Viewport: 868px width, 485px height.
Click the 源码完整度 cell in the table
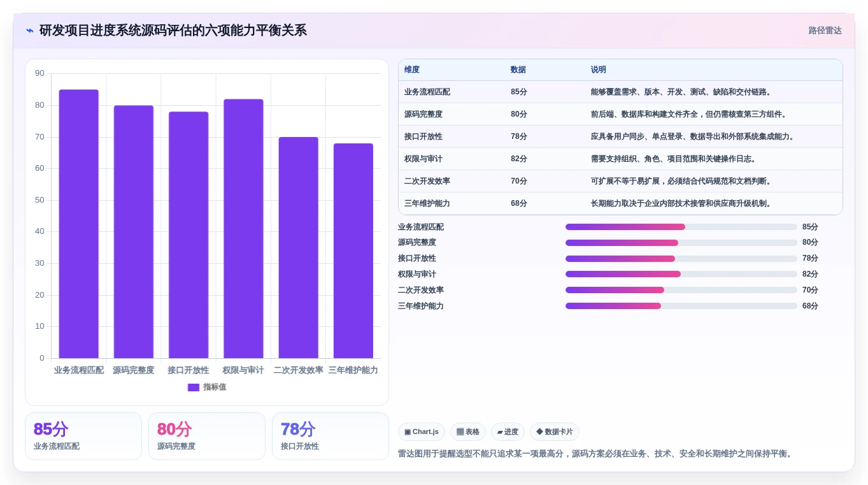click(423, 115)
